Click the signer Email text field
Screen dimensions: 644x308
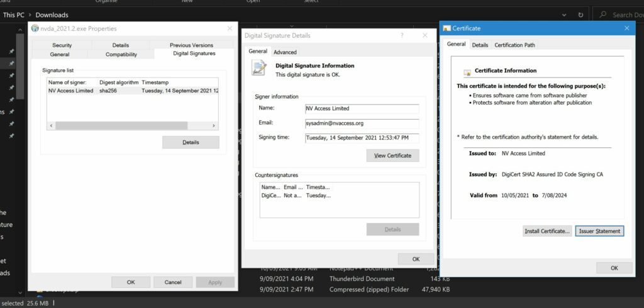point(362,123)
